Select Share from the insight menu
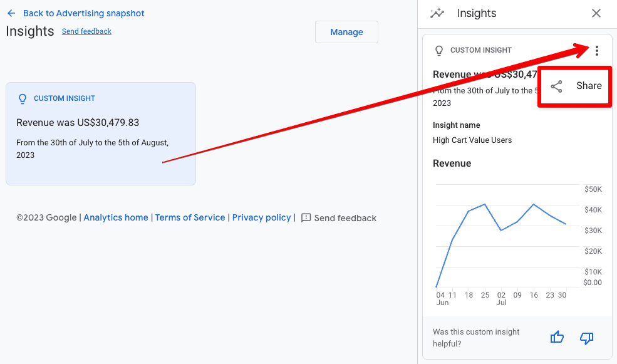This screenshot has height=364, width=617. [x=574, y=86]
